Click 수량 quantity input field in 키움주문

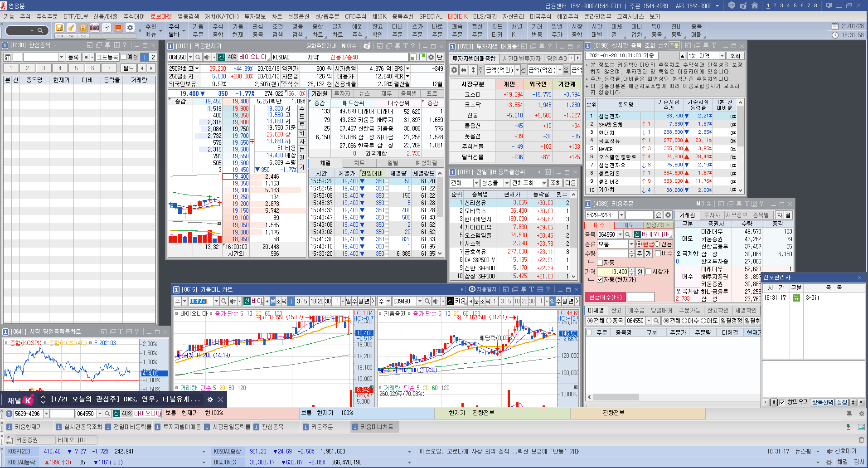pyautogui.click(x=613, y=253)
